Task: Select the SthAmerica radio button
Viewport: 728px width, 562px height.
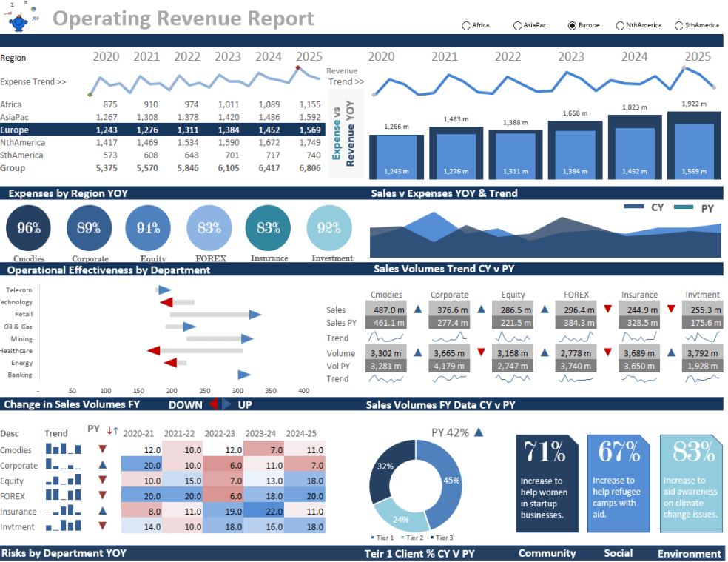Action: (678, 25)
